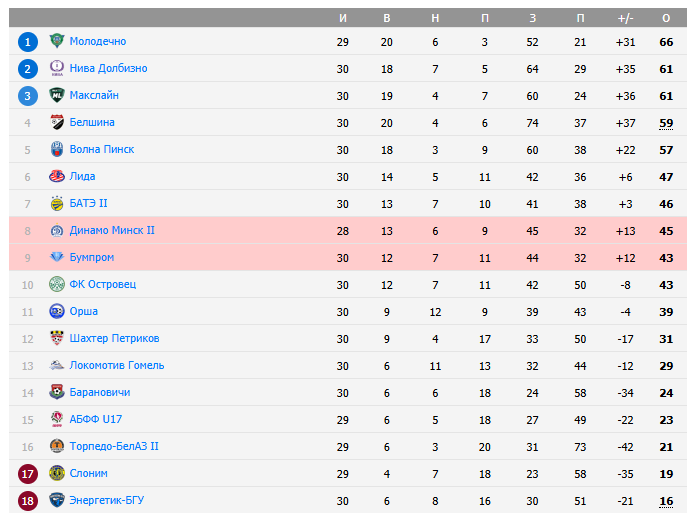The image size is (693, 526).
Task: Click the Энергетик-БГУ club emblem
Action: 57,500
